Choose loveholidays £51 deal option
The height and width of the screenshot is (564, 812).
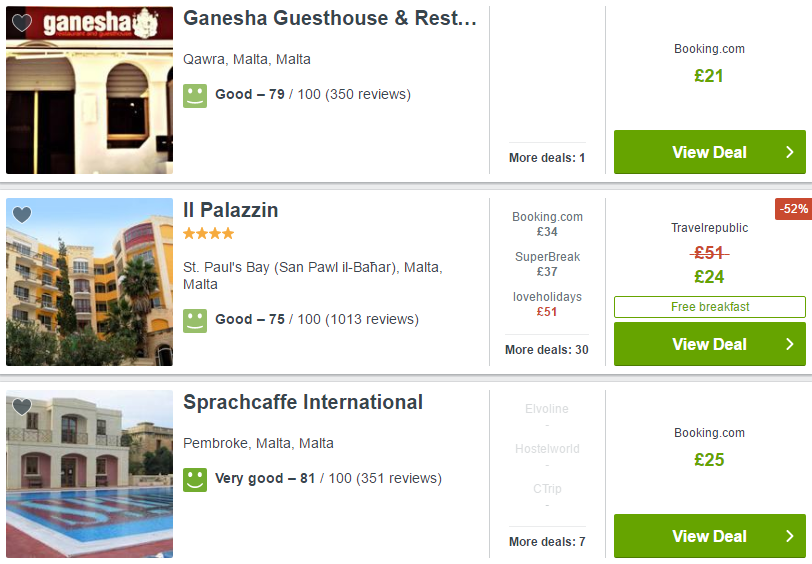(547, 304)
